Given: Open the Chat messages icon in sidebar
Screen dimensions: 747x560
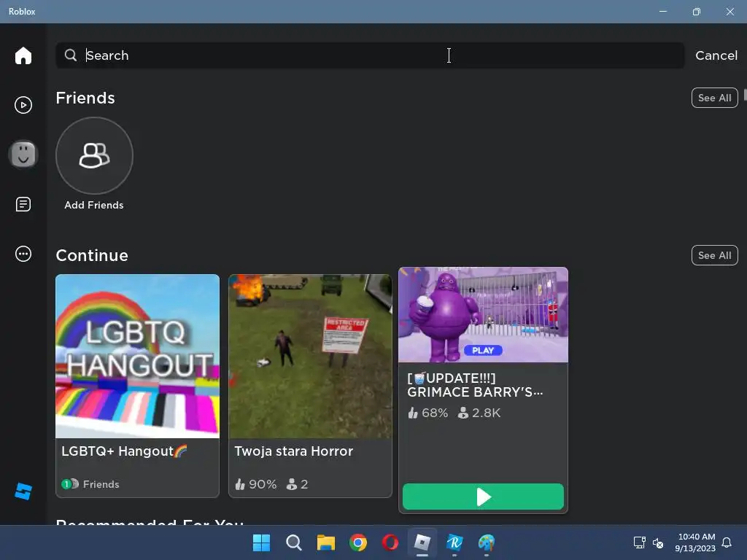Looking at the screenshot, I should tap(23, 204).
